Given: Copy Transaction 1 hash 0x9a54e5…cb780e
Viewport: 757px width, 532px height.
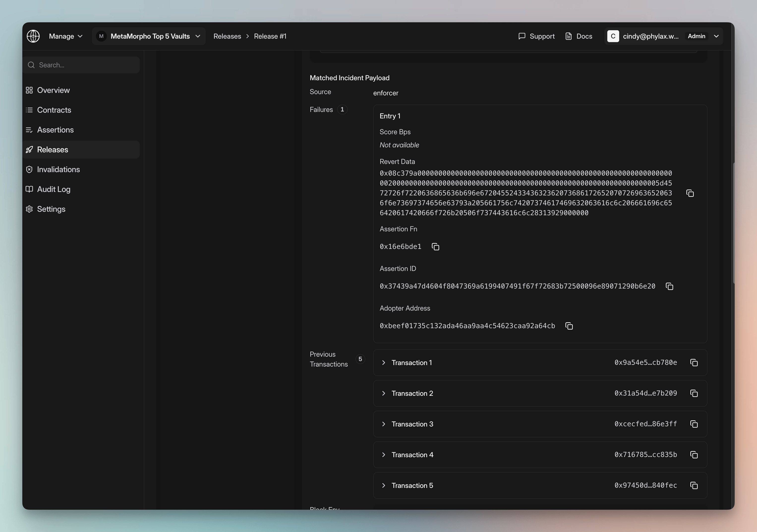Looking at the screenshot, I should point(694,363).
